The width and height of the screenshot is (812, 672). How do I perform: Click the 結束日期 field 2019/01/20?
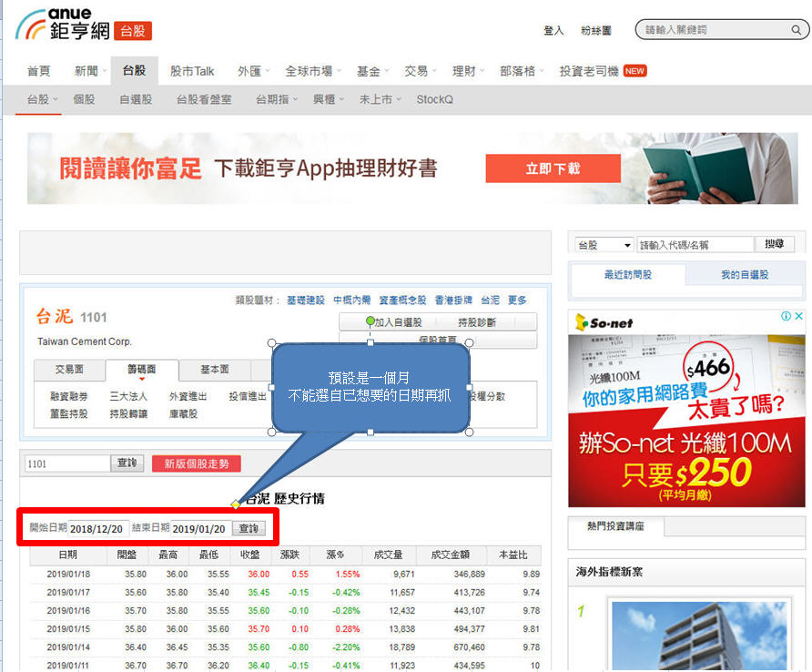click(x=201, y=528)
